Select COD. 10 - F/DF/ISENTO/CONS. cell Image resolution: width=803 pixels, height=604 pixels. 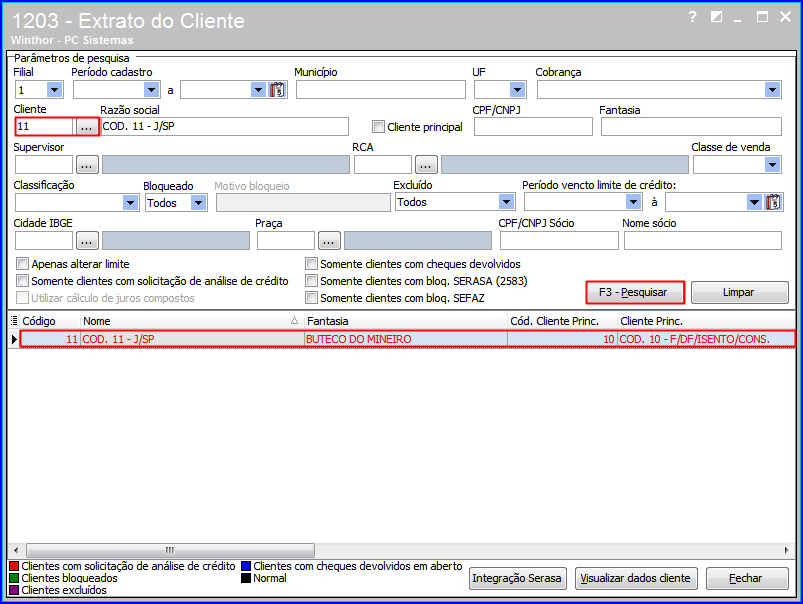[x=706, y=339]
